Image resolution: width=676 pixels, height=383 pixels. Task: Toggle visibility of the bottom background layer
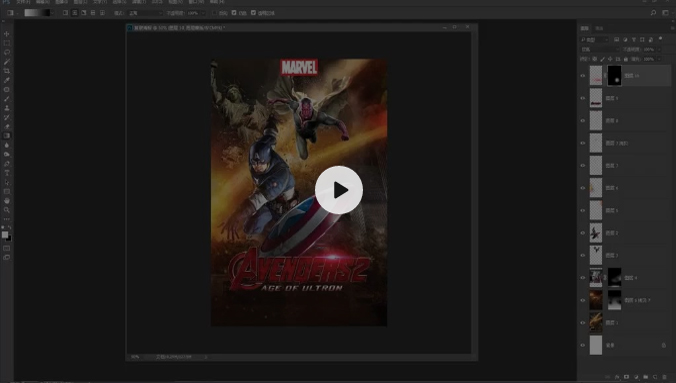point(582,345)
